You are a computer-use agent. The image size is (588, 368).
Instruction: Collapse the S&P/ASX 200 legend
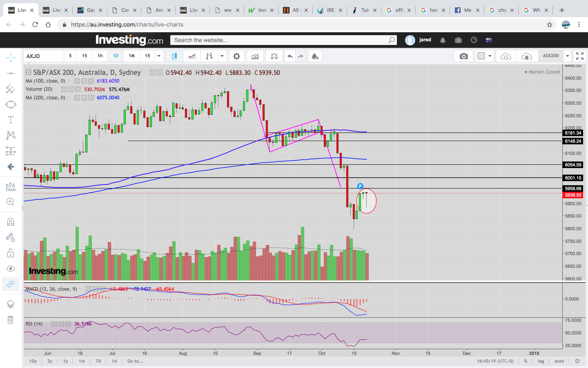28,72
